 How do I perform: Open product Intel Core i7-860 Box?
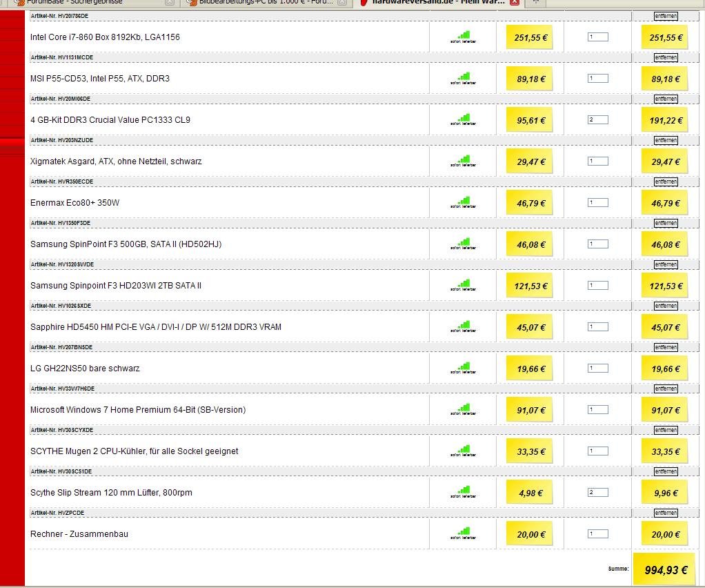pos(105,37)
